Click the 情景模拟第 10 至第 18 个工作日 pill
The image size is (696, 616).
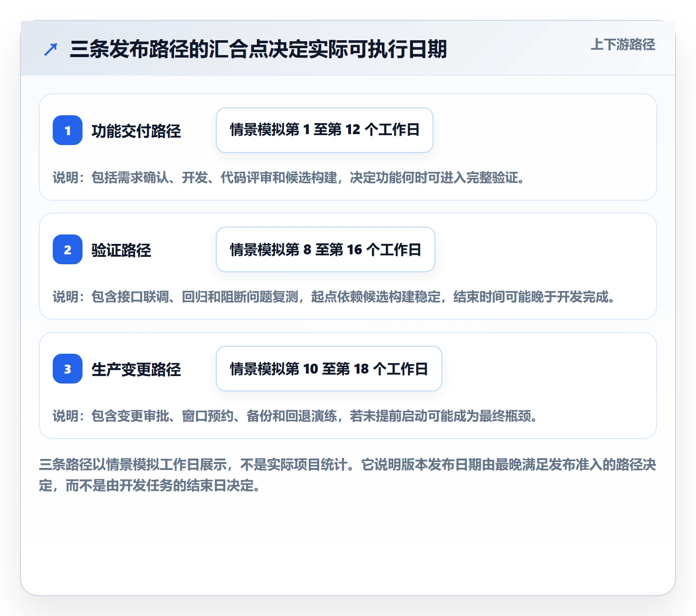329,369
